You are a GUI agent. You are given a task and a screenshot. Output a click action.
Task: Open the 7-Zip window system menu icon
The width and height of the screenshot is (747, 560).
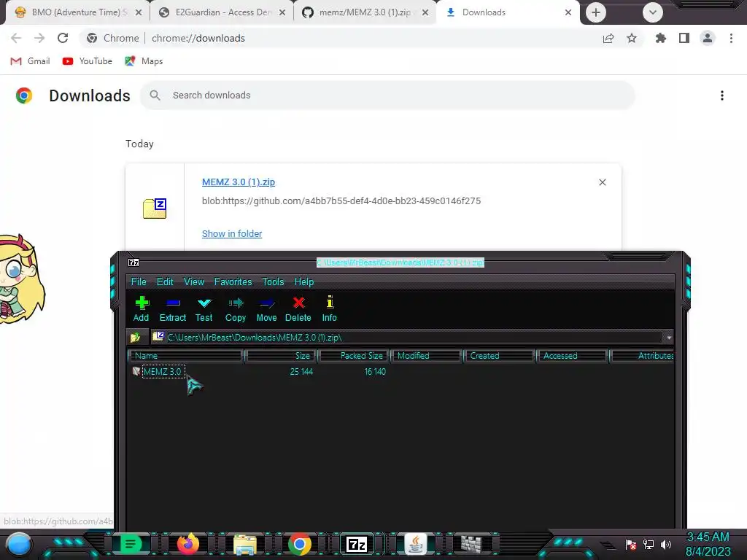coord(133,262)
